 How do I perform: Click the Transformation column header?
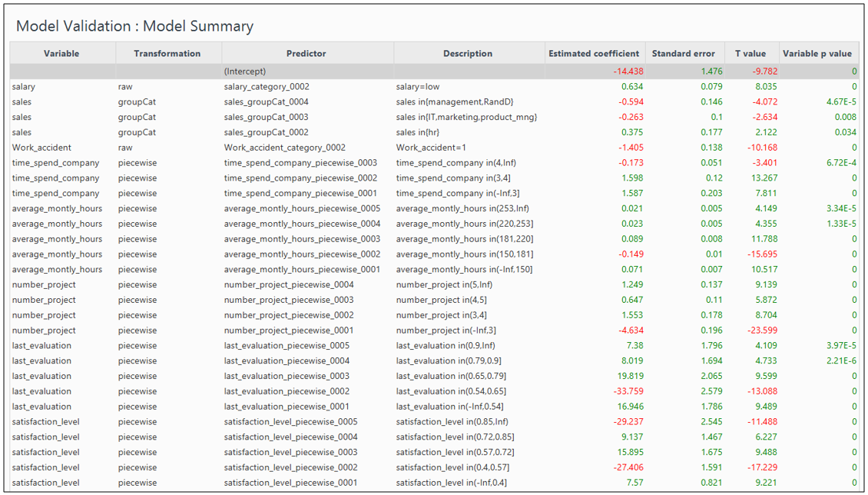pos(167,54)
